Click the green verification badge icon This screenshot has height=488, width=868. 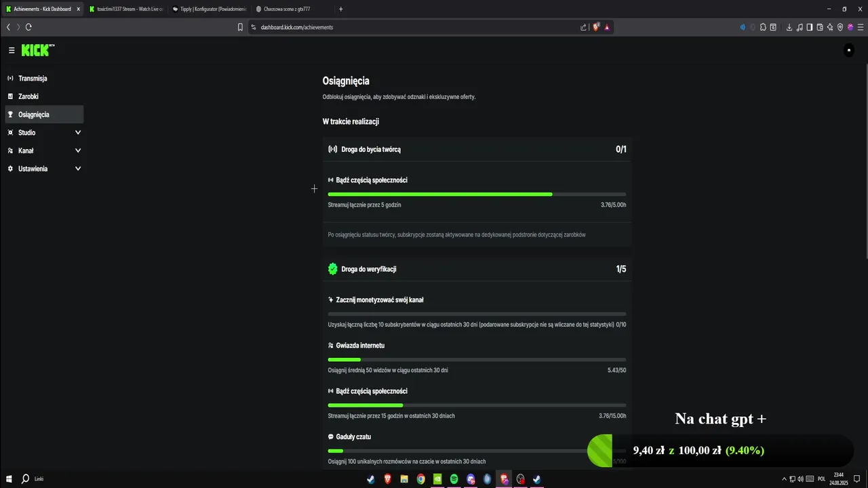[332, 269]
